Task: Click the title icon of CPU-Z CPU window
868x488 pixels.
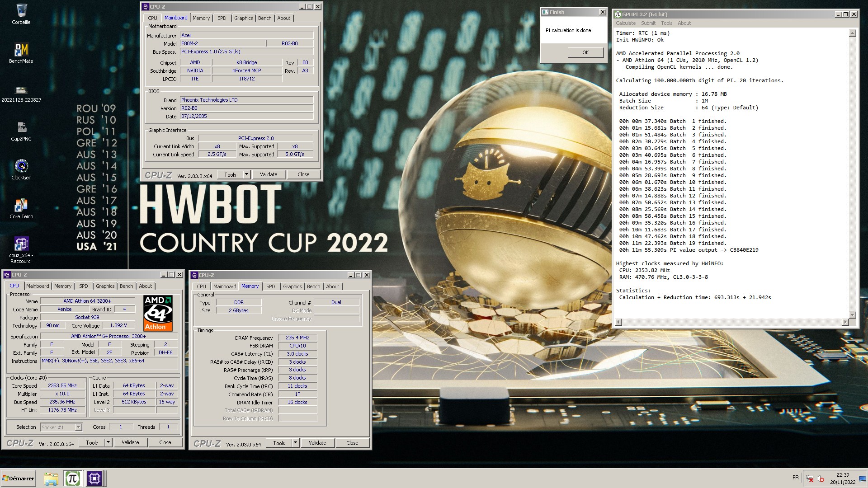Action: point(7,275)
